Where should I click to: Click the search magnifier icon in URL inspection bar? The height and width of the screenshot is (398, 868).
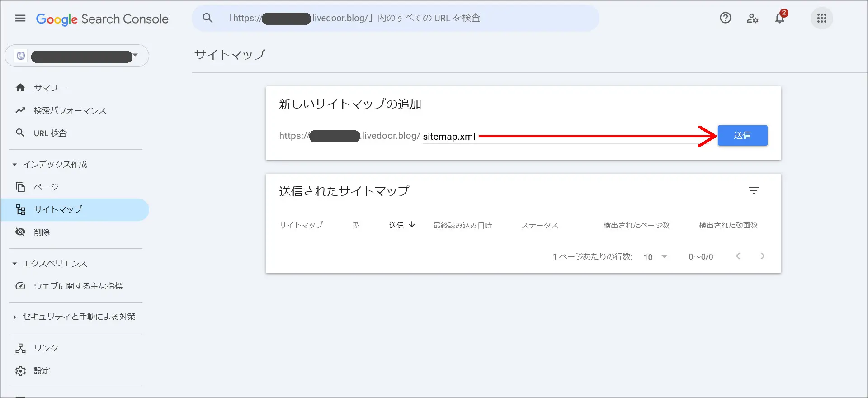coord(208,18)
